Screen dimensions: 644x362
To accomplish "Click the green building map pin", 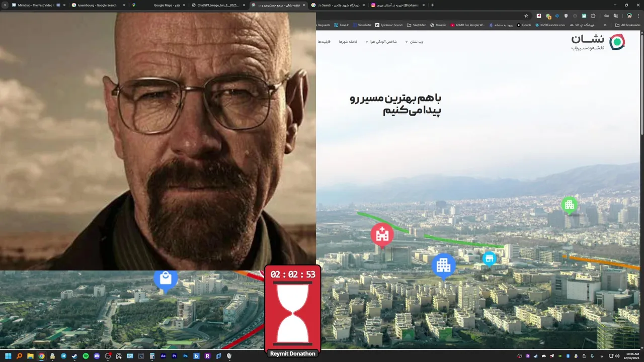I will 569,205.
